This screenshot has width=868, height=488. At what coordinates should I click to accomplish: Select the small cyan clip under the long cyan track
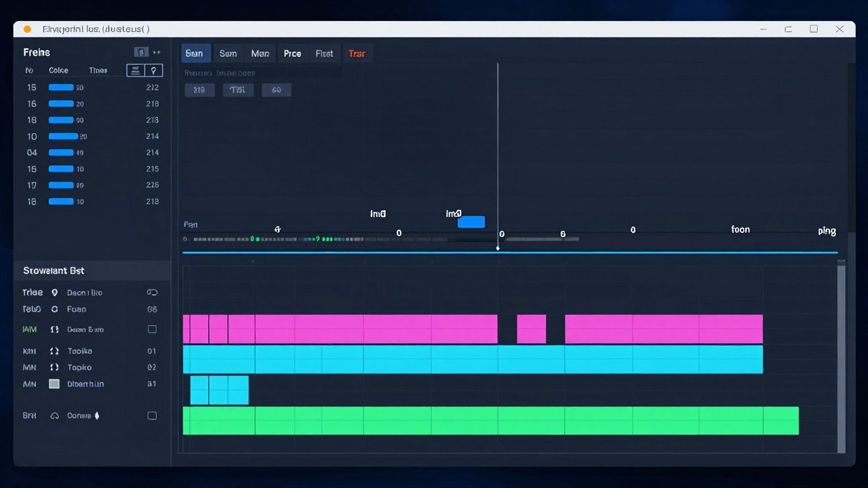click(x=220, y=390)
